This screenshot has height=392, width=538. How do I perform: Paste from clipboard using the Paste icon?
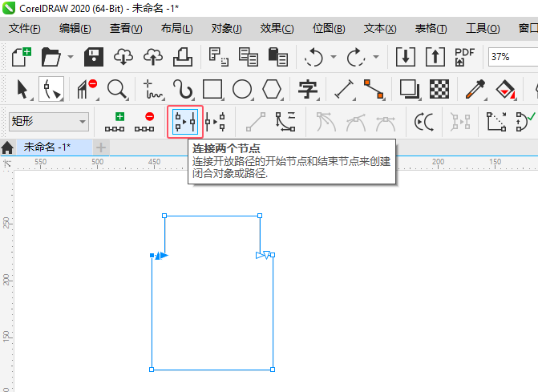pyautogui.click(x=277, y=57)
